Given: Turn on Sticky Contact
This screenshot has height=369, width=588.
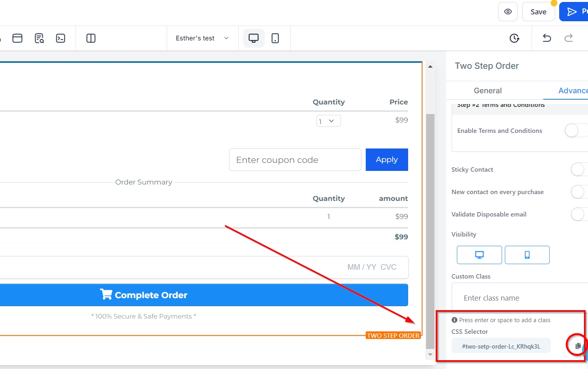Looking at the screenshot, I should coord(578,169).
